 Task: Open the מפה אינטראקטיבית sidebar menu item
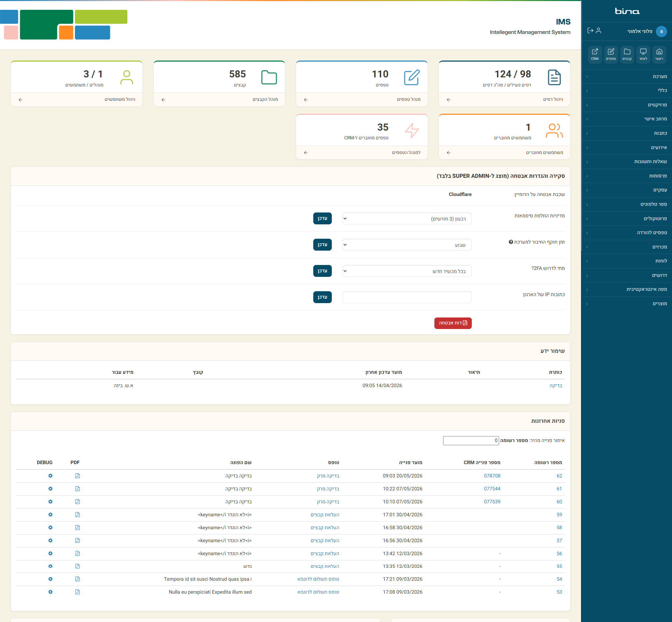(x=626, y=289)
